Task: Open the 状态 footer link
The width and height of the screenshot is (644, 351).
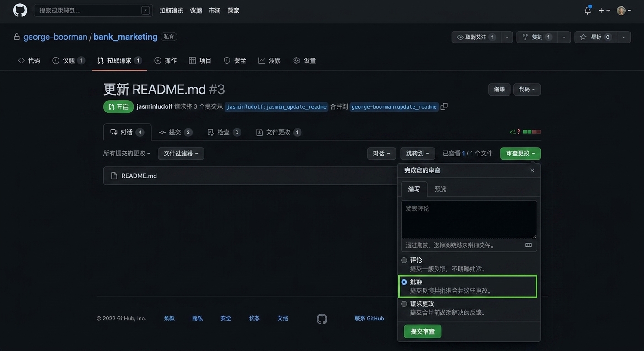Action: [254, 319]
